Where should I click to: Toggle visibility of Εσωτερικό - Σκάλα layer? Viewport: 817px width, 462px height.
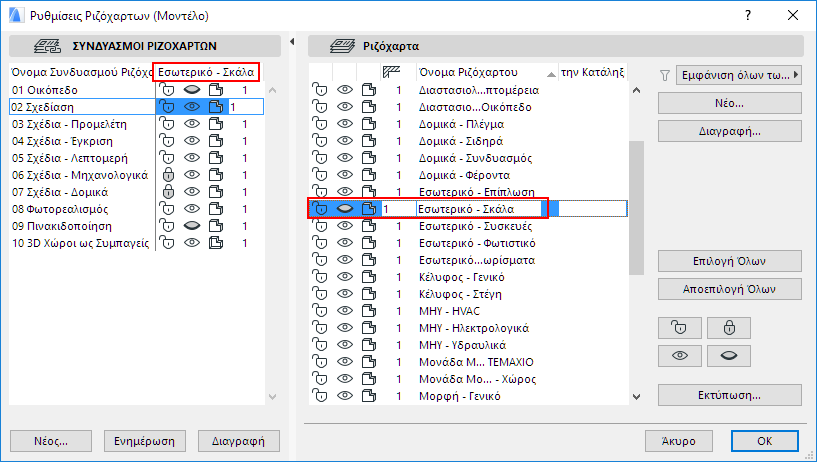point(345,209)
